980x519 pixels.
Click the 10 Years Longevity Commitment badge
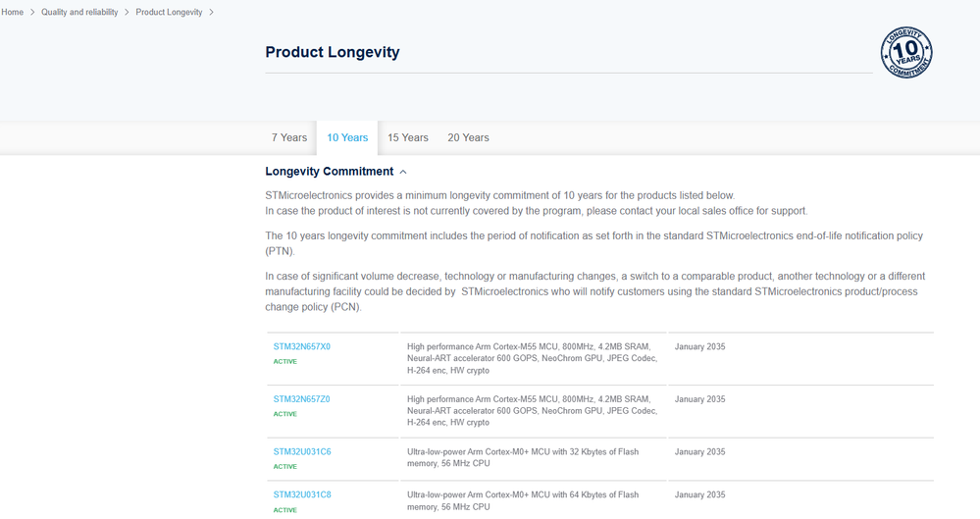905,53
